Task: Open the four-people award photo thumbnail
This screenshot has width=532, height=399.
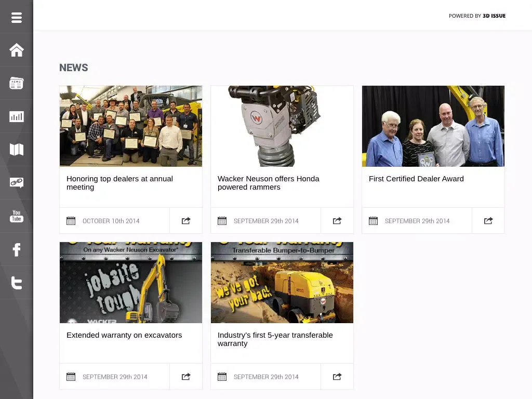Action: point(433,126)
